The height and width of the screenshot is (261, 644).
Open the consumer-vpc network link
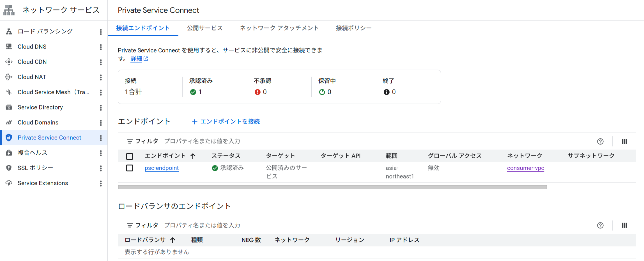(x=525, y=168)
